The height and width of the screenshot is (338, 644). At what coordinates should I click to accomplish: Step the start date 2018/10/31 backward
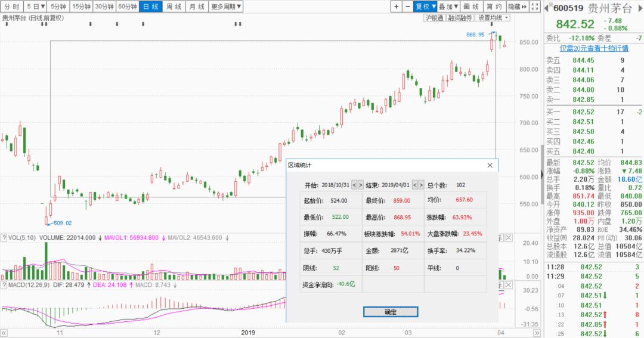pos(355,185)
